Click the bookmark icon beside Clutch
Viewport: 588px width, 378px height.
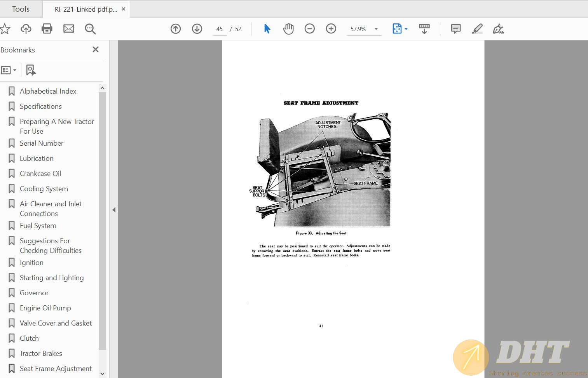click(x=12, y=338)
